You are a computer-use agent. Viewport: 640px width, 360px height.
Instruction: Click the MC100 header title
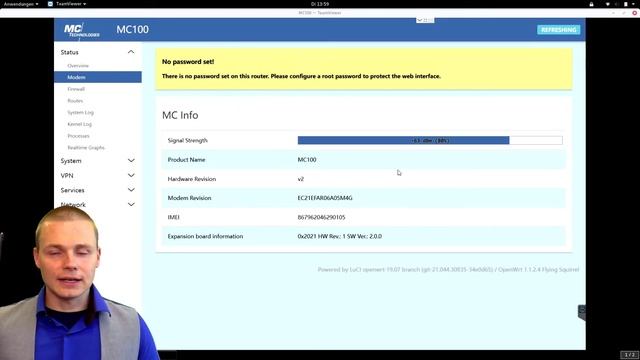132,29
